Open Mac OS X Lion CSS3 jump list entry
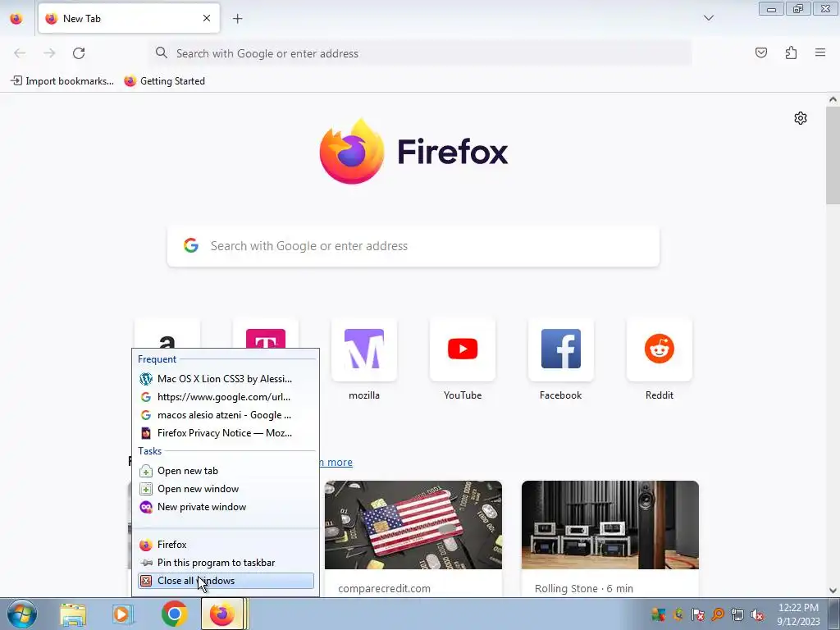The image size is (840, 630). tap(226, 379)
